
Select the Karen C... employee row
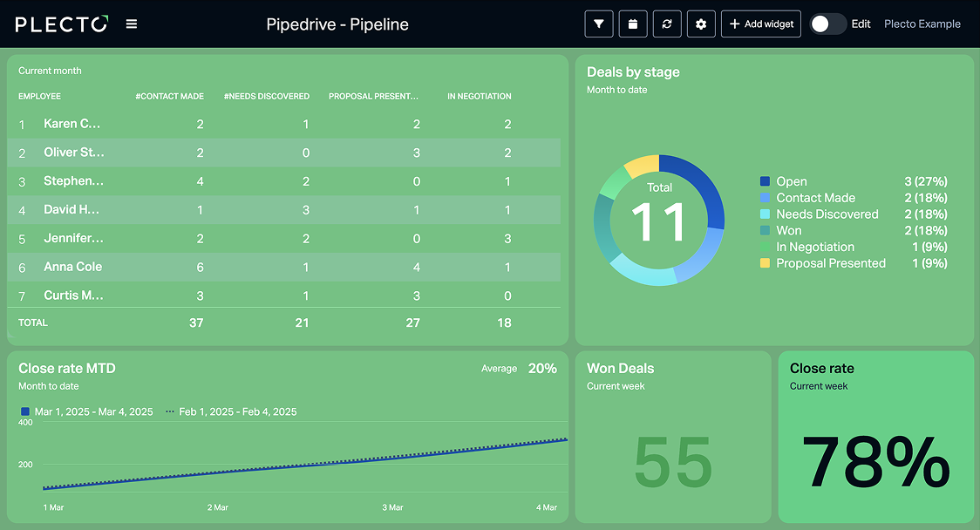283,124
